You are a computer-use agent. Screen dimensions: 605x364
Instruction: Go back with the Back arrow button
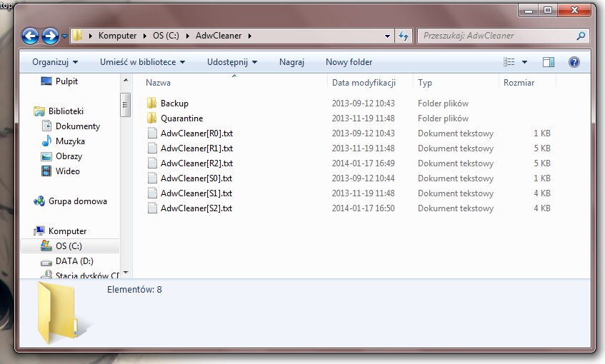point(30,36)
